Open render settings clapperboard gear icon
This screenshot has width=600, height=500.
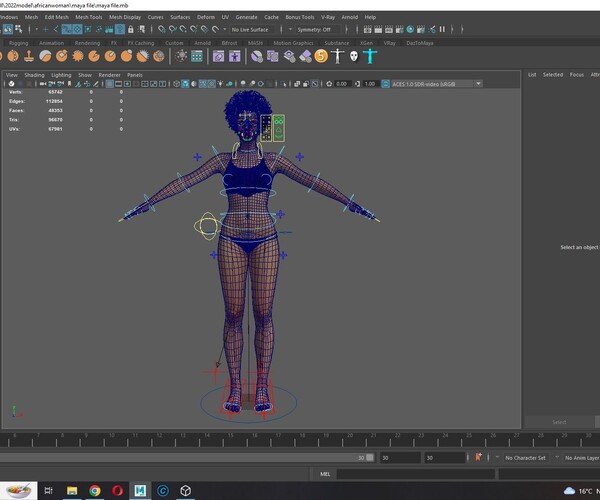399,29
